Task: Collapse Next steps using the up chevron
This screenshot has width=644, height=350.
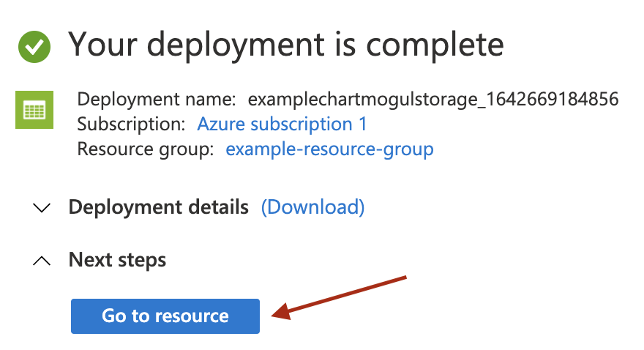Action: pyautogui.click(x=42, y=261)
